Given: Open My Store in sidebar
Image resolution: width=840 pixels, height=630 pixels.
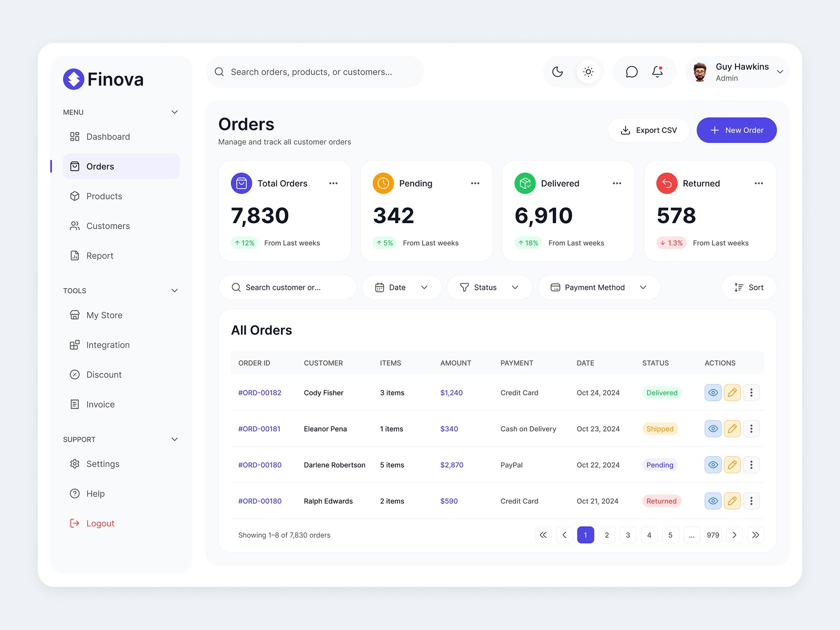Looking at the screenshot, I should point(121,315).
